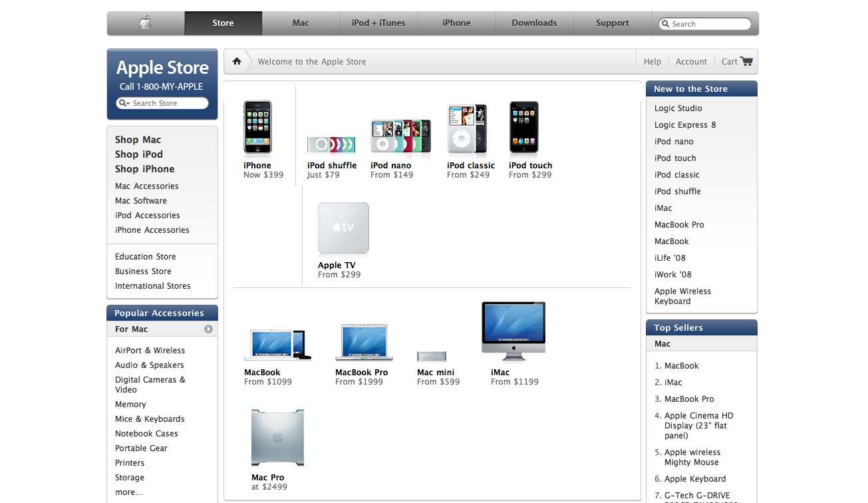This screenshot has height=503, width=868.
Task: Open top seller Apple Cinema HD Display
Action: click(x=698, y=426)
